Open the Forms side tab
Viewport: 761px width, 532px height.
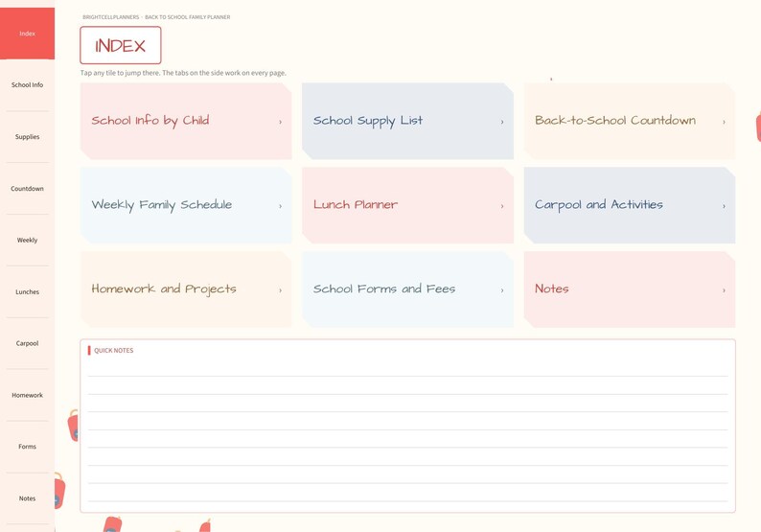(27, 447)
